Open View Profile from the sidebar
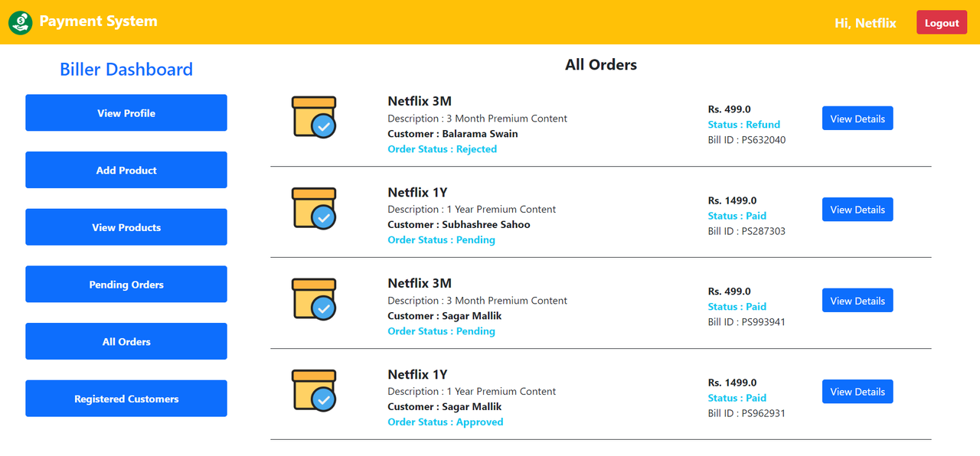 pos(126,113)
